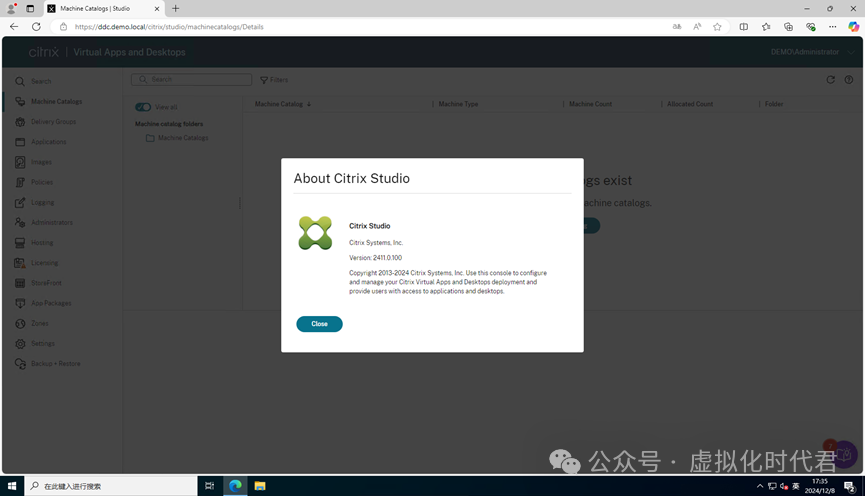The height and width of the screenshot is (496, 865).
Task: Click the Machine Count column header
Action: click(590, 104)
